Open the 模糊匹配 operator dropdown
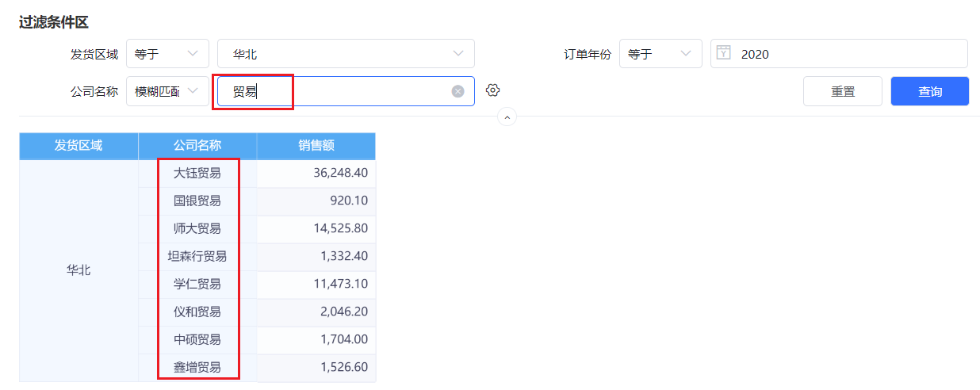 167,91
